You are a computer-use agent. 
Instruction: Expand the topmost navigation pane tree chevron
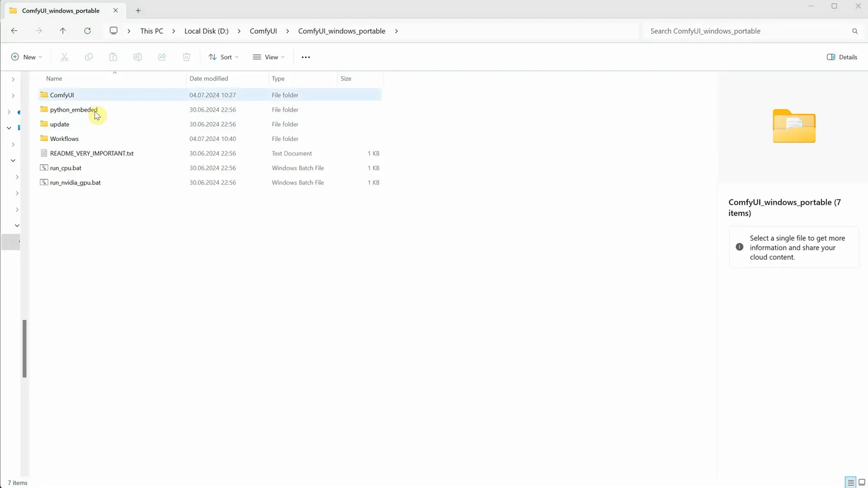(x=13, y=80)
